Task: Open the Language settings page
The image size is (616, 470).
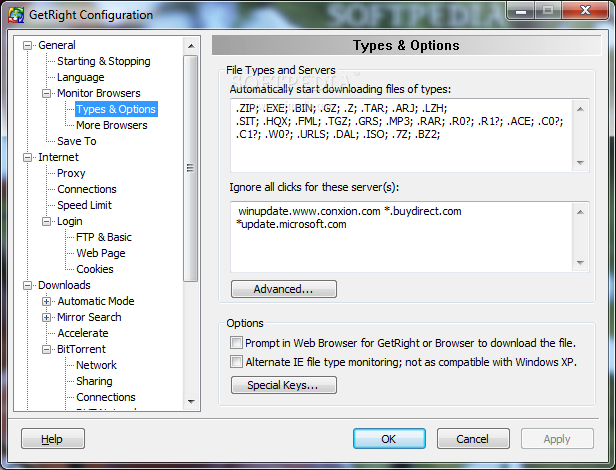Action: pos(81,77)
